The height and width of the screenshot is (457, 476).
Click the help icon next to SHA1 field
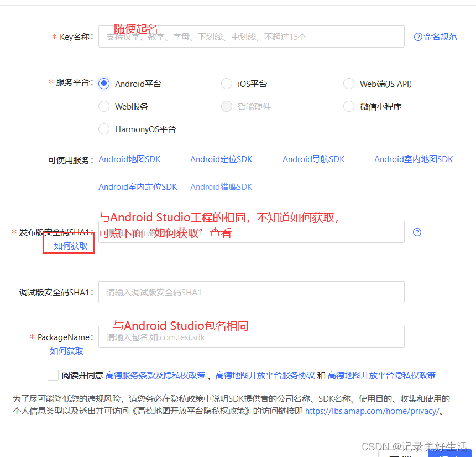point(417,232)
